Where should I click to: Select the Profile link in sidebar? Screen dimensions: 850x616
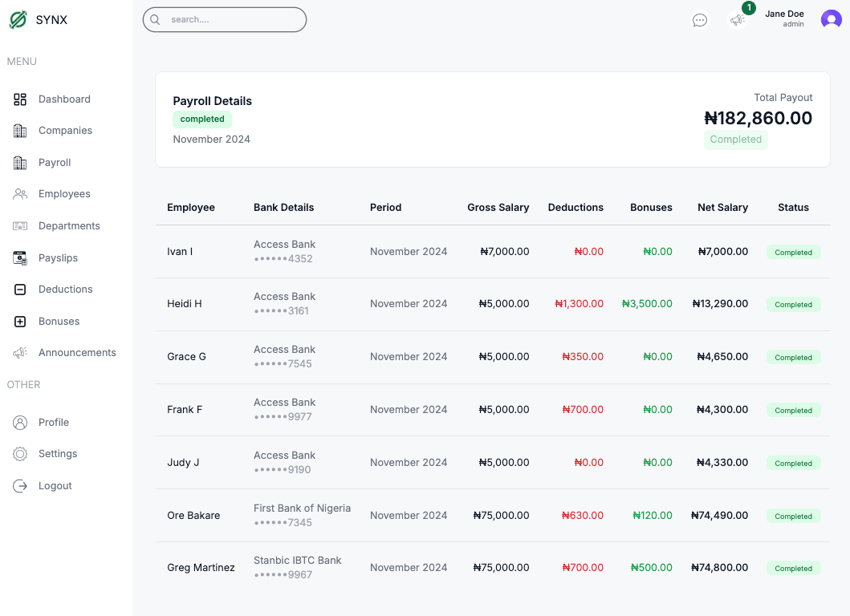point(54,423)
